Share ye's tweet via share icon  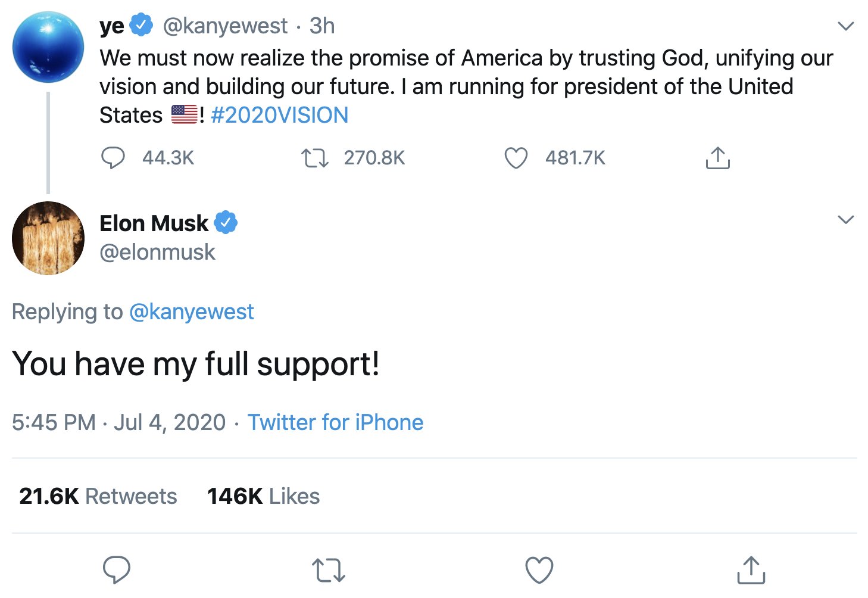click(717, 158)
